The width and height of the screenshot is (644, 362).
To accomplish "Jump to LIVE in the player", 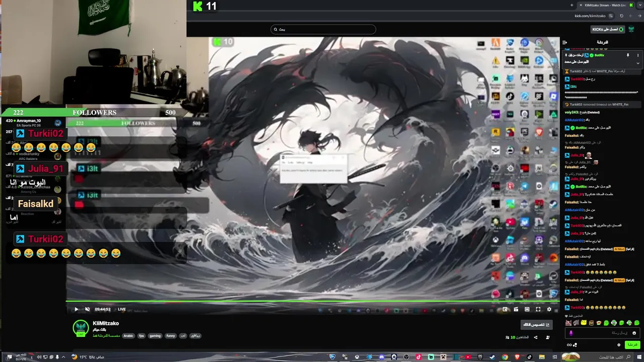I will 122,309.
